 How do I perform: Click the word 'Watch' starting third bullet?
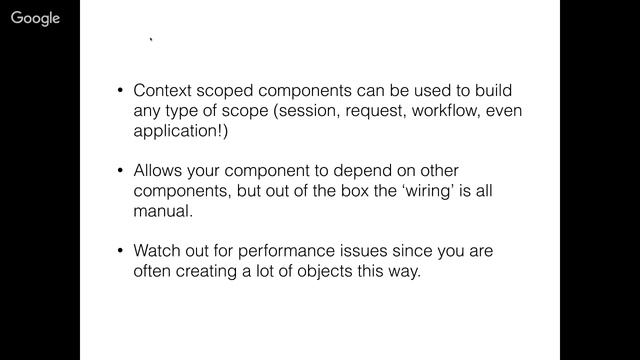pyautogui.click(x=157, y=251)
